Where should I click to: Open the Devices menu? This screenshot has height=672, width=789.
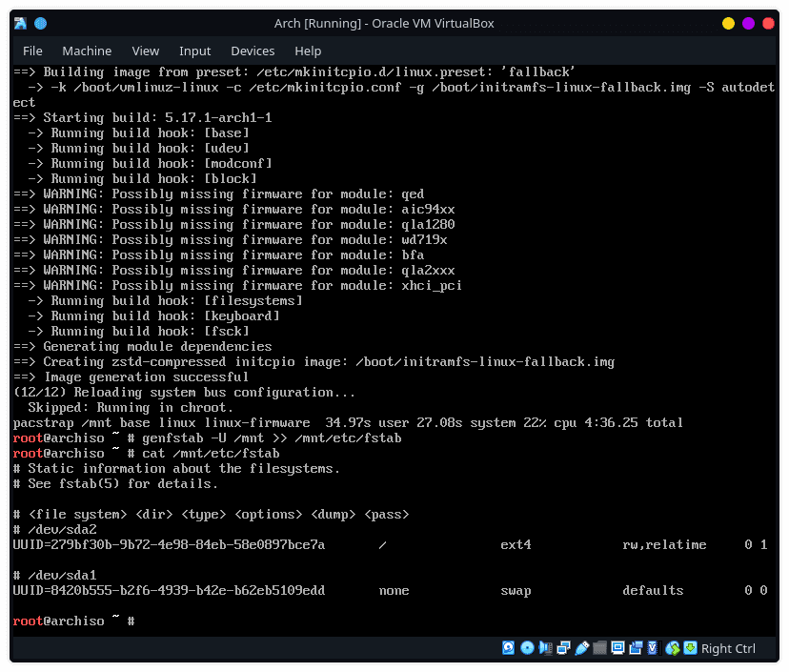[253, 51]
